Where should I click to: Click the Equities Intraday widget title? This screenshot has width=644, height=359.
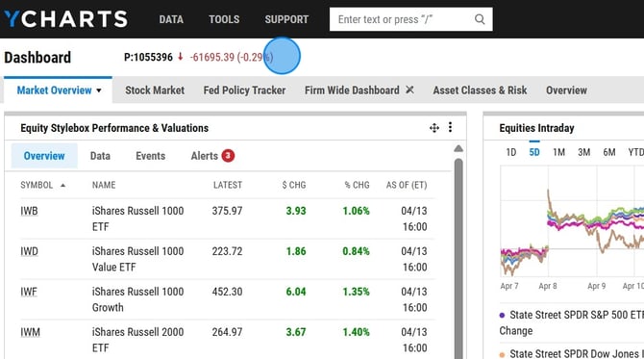(x=536, y=128)
